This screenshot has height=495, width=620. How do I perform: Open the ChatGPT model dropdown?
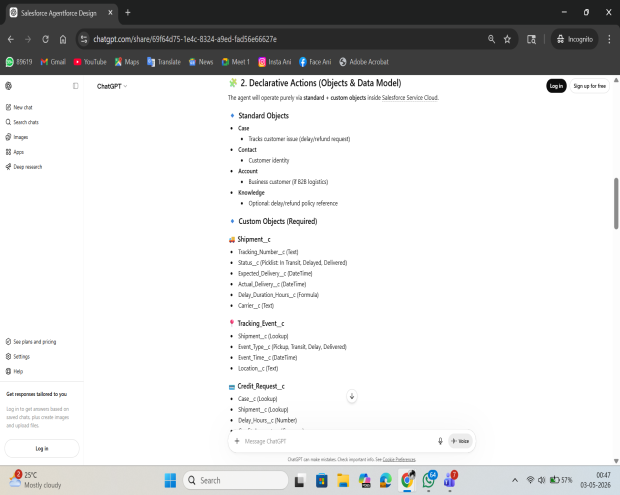tap(112, 86)
